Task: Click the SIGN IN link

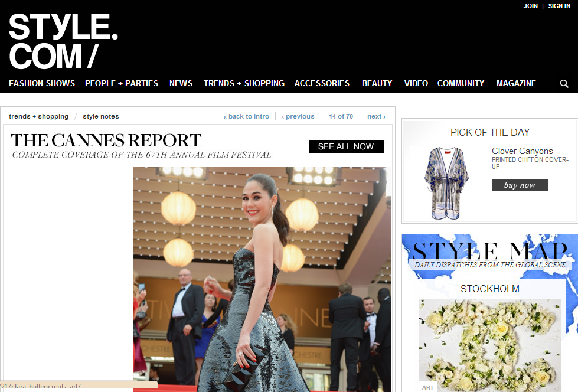Action: tap(559, 6)
